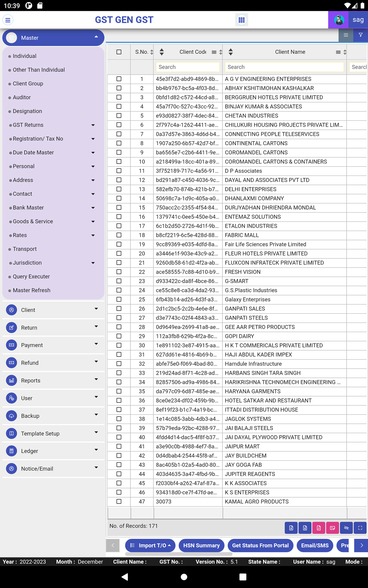Open Client Name column menu icon
Image resolution: width=368 pixels, height=588 pixels.
338,52
